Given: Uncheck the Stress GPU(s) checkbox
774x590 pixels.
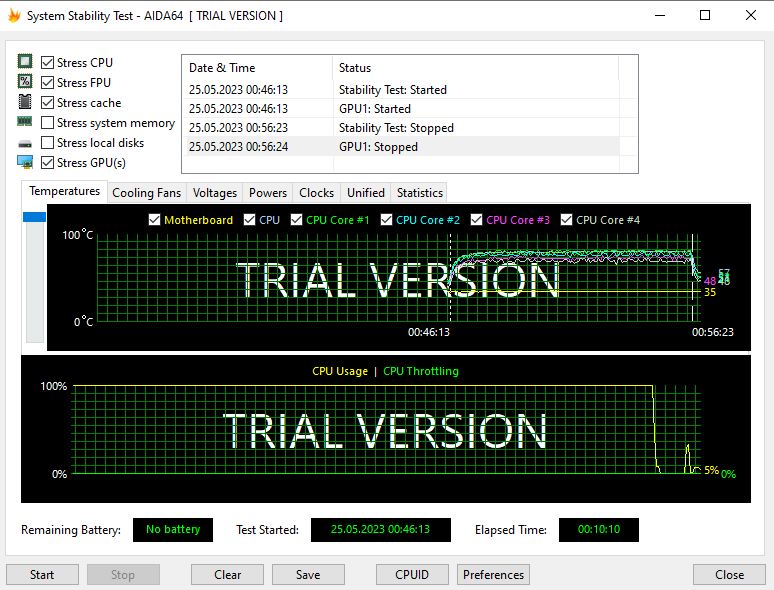Looking at the screenshot, I should (47, 162).
